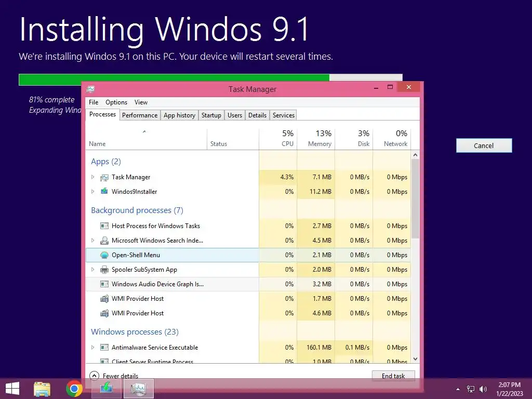Click the 4.3% CPU value
This screenshot has width=532, height=399.
287,177
